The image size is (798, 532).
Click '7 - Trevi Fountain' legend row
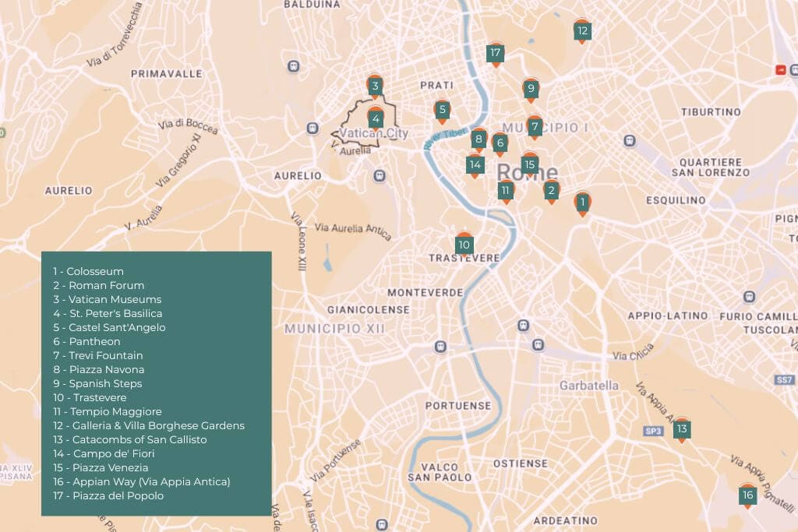coord(98,355)
